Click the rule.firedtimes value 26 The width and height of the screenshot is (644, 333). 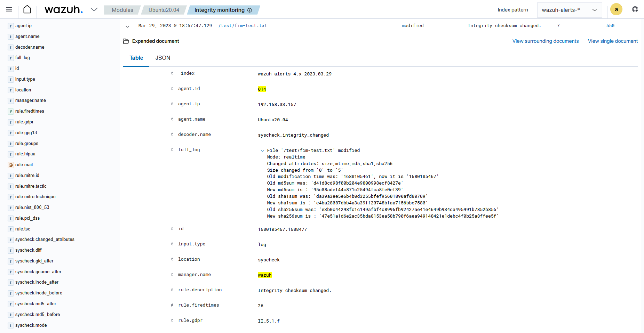click(261, 306)
